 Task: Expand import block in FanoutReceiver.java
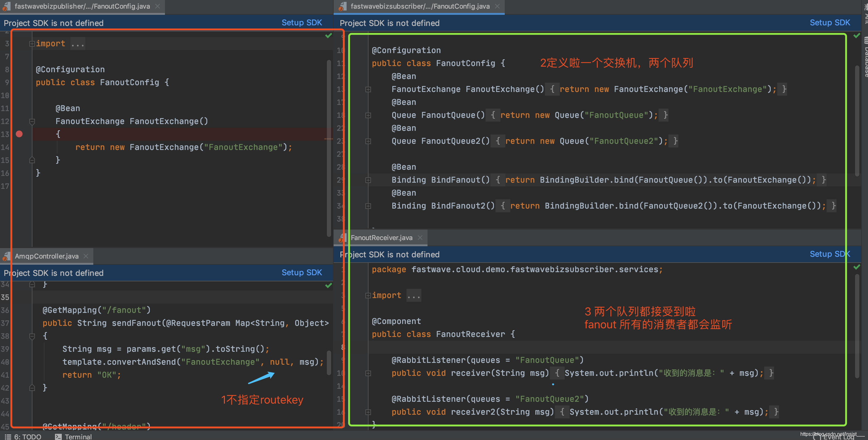(x=368, y=295)
